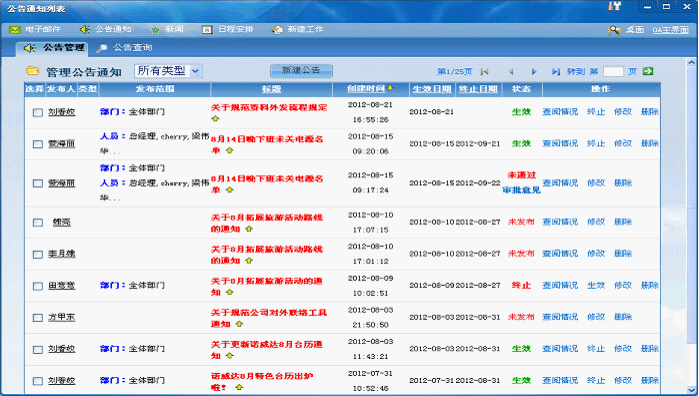Click 删除 in row created 17:01:12
Screen dimensions: 699x396
[x=623, y=253]
